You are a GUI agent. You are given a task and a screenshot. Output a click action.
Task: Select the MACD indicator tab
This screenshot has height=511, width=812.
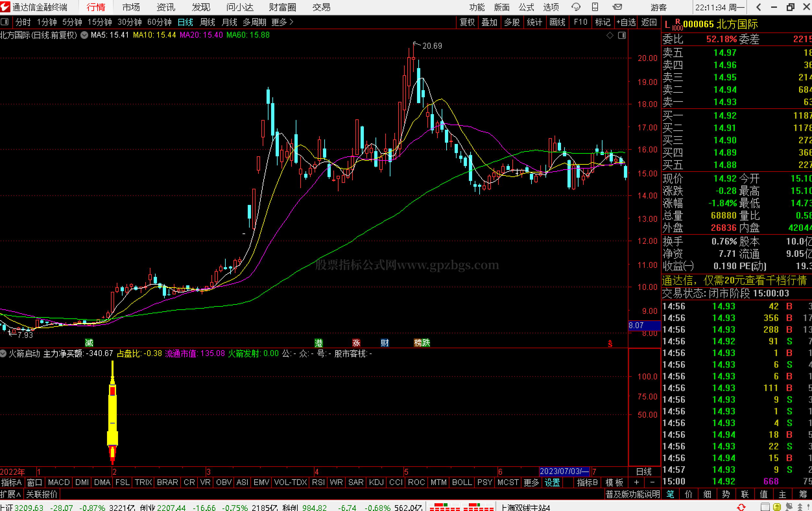click(x=59, y=482)
